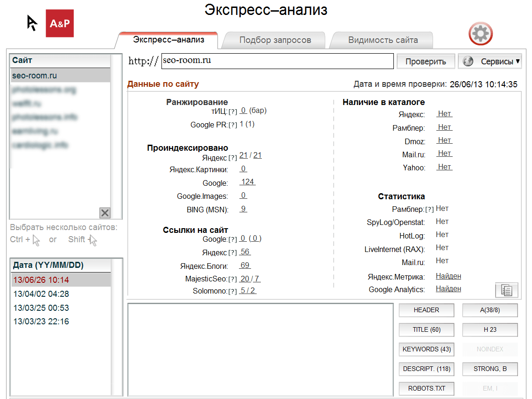Screen dimensions: 532x399
Task: Select the Экспресс-анализ tab
Action: pyautogui.click(x=168, y=40)
